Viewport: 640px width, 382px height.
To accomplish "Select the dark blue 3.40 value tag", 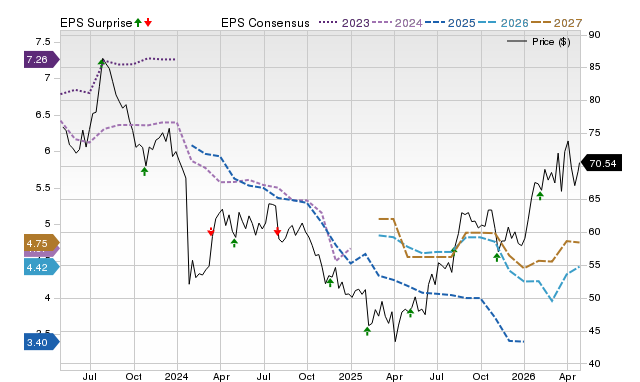I will [x=42, y=342].
